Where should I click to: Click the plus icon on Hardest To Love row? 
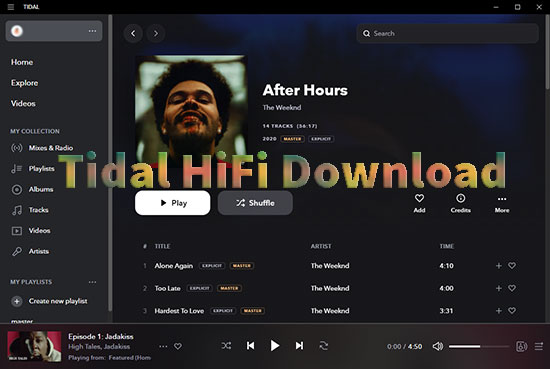point(498,311)
